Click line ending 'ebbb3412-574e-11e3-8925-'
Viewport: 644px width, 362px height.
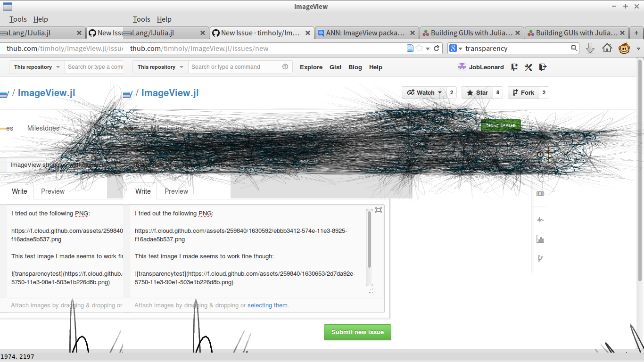coord(241,231)
